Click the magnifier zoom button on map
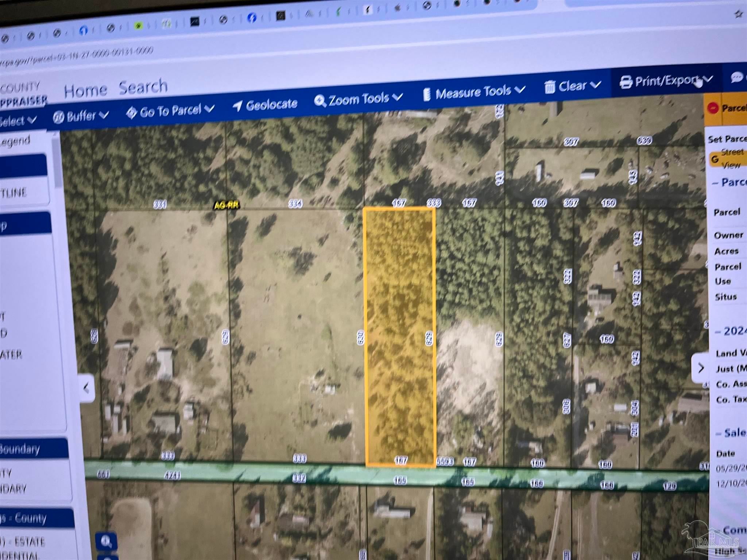Viewport: 747px width, 560px height. 107,542
